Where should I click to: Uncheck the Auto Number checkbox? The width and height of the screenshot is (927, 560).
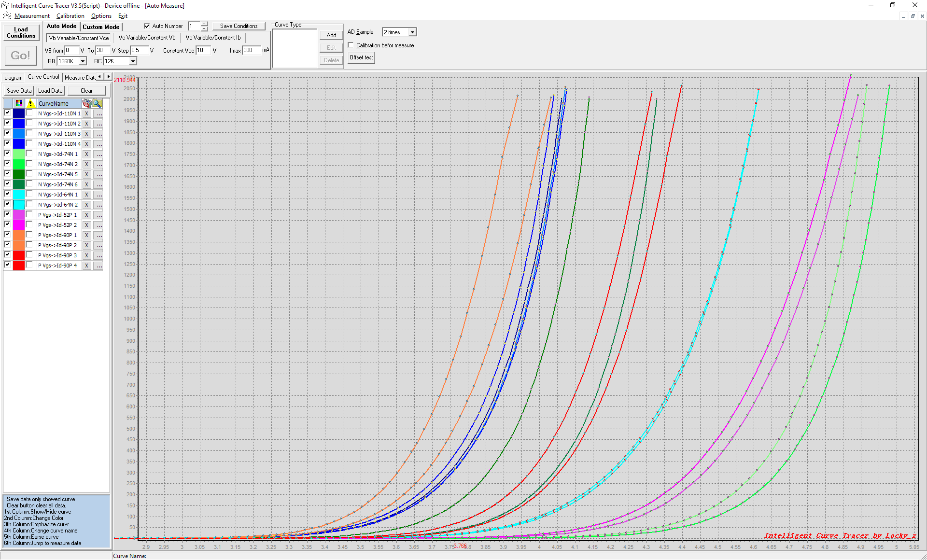point(147,26)
